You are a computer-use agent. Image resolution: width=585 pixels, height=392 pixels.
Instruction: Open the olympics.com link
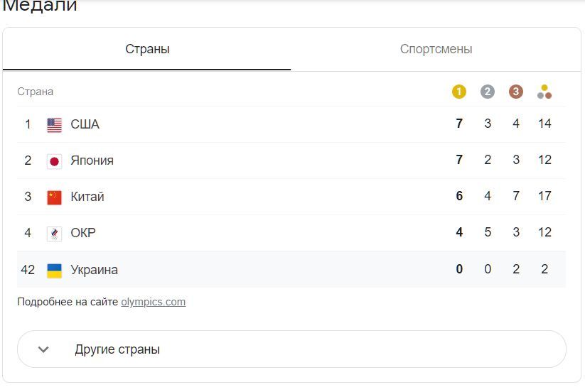tap(153, 302)
